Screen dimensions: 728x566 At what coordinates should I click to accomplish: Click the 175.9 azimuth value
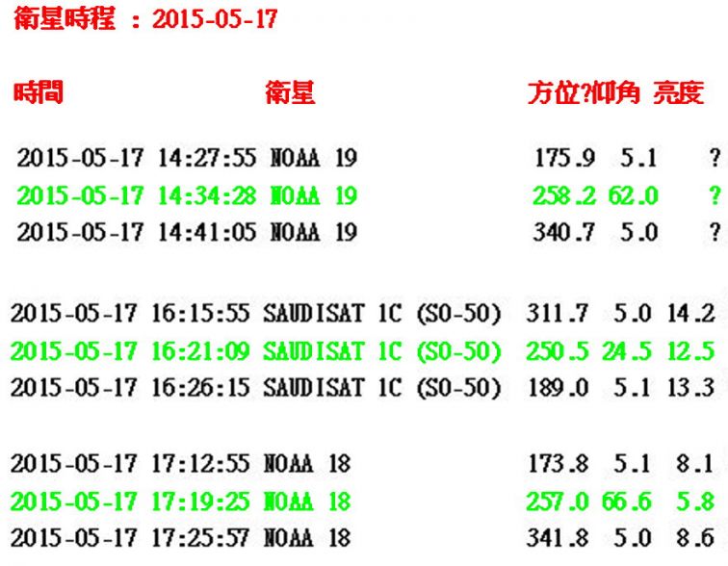[565, 159]
